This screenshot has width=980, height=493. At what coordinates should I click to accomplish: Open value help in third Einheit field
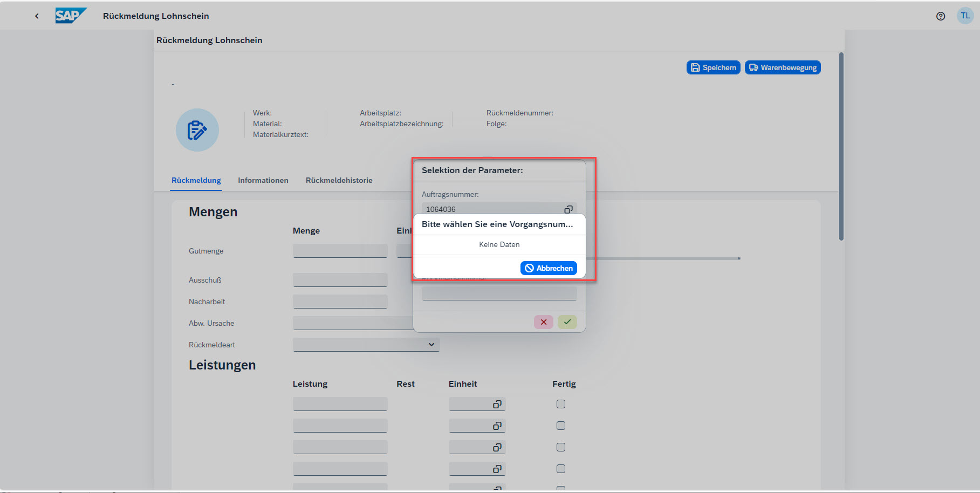coord(497,447)
